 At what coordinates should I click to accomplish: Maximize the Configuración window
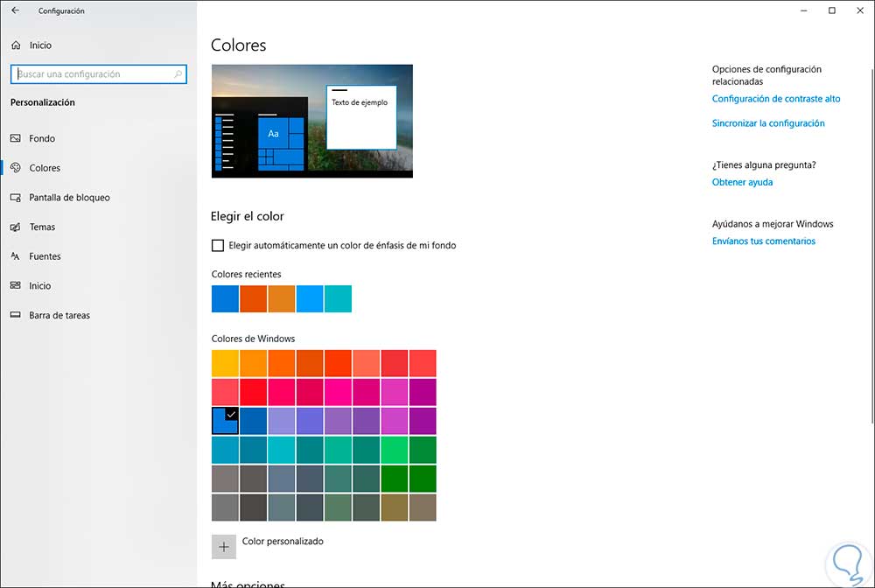[831, 10]
